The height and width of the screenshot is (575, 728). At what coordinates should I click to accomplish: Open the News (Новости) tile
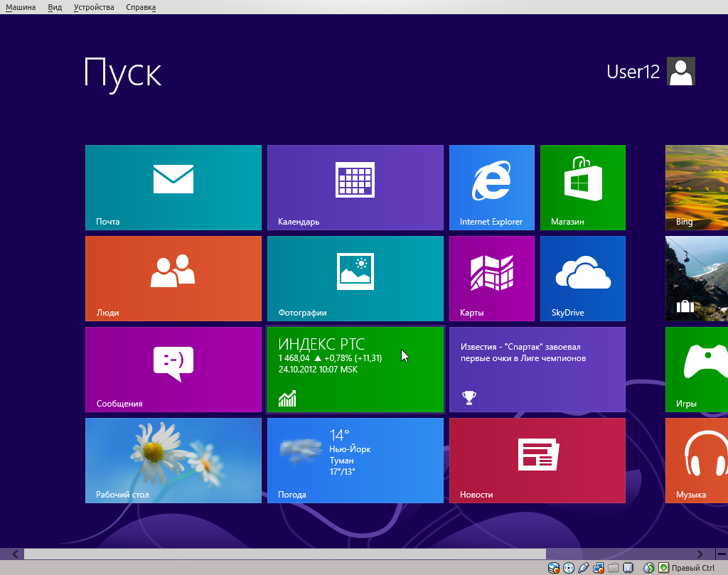tap(537, 461)
